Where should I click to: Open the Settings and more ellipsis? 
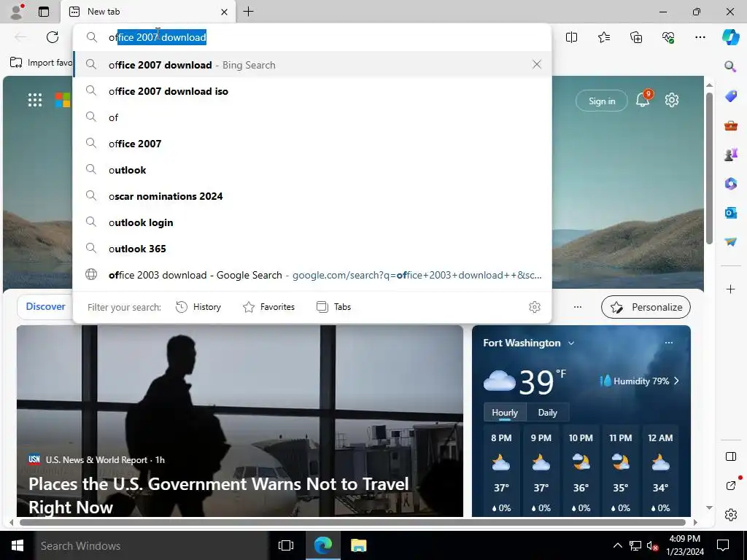(700, 37)
